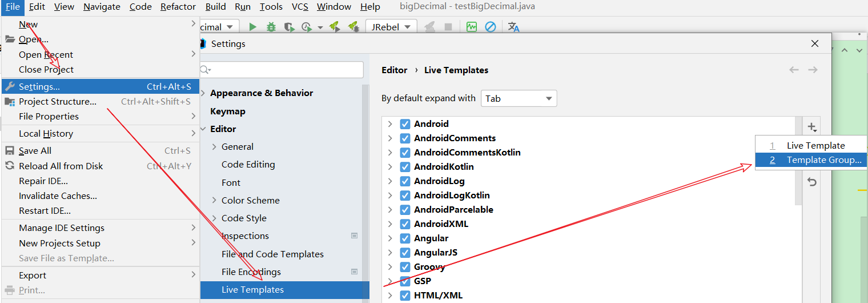
Task: Uncheck the AndroidComments checkbox
Action: (405, 138)
